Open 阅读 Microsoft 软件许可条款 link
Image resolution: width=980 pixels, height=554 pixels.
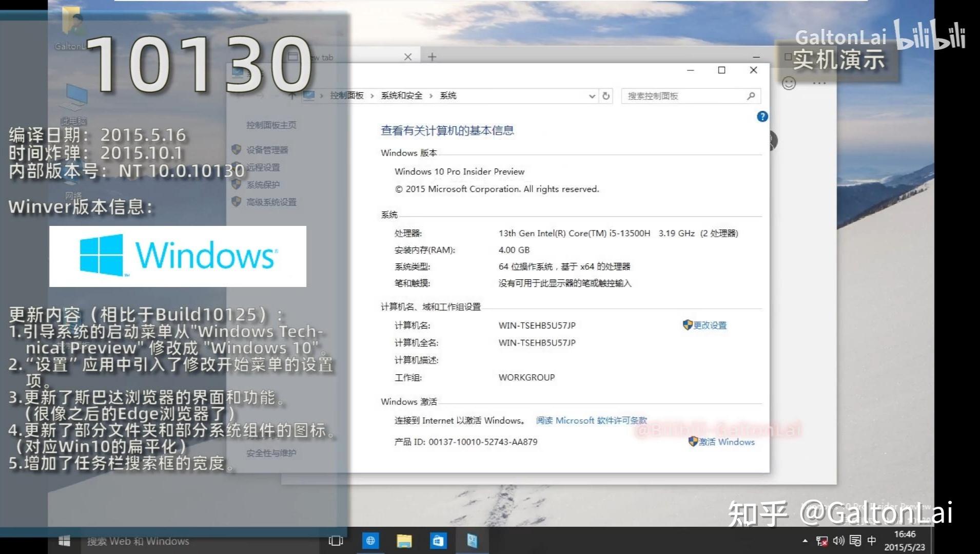(x=592, y=421)
